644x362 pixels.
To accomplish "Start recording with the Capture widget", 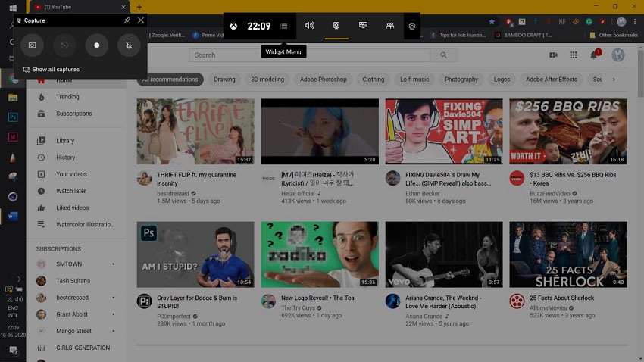I will [x=97, y=45].
